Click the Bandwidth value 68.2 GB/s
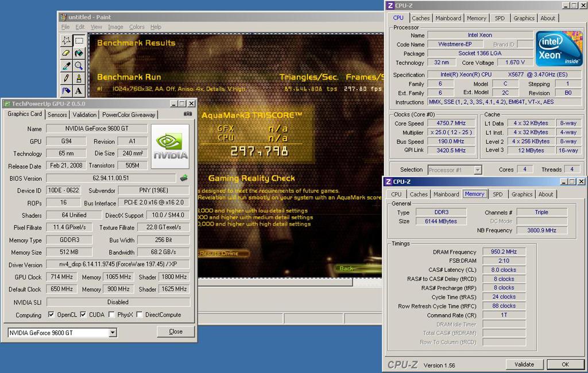Viewport: 588px width, 373px height. 164,252
